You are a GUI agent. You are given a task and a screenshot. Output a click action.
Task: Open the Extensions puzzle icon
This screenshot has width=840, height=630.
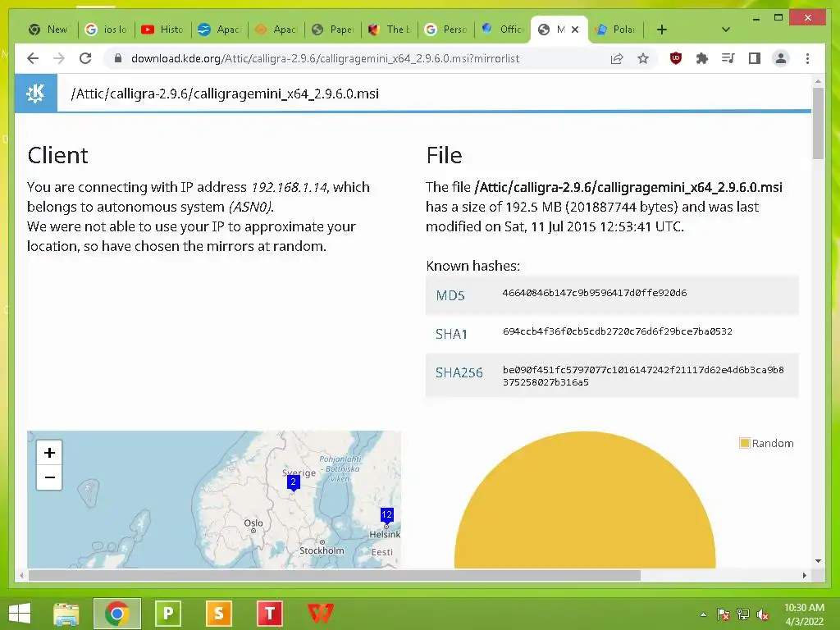coord(702,58)
